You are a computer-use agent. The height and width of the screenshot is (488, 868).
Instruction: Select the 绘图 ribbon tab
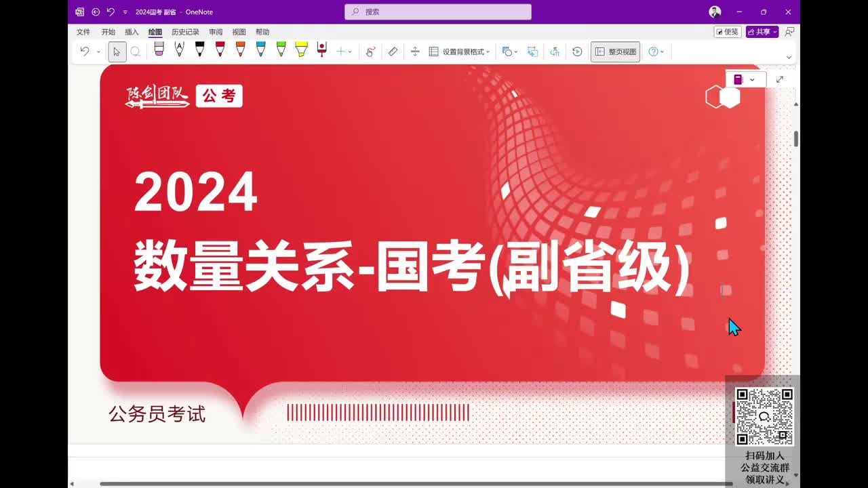tap(155, 32)
